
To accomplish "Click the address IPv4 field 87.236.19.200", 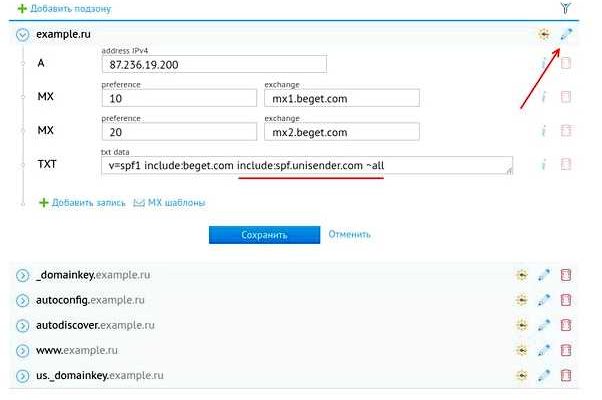I will [214, 64].
